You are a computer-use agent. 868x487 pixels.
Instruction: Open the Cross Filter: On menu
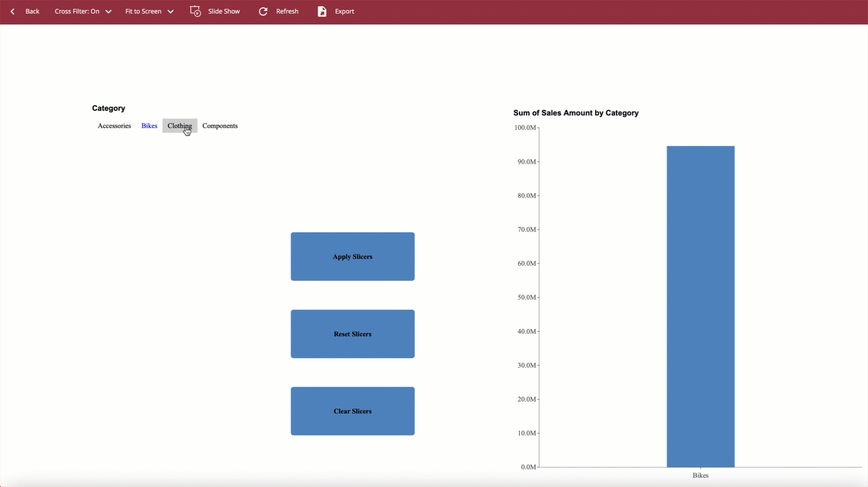(x=77, y=11)
